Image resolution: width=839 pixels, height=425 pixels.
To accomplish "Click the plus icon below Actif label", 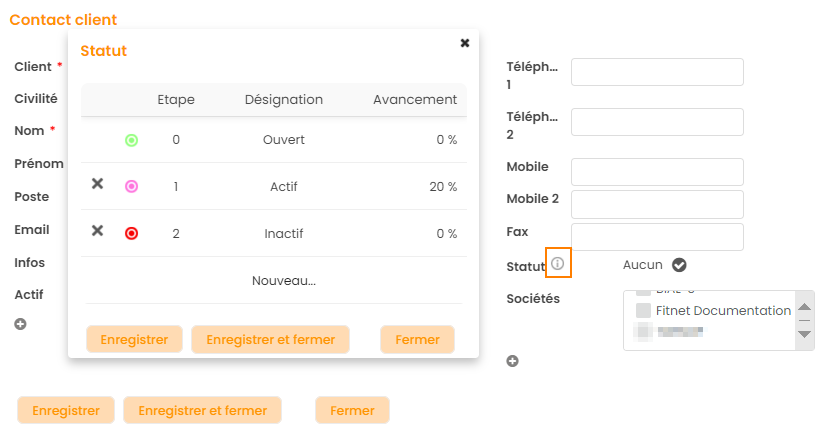I will tap(20, 324).
